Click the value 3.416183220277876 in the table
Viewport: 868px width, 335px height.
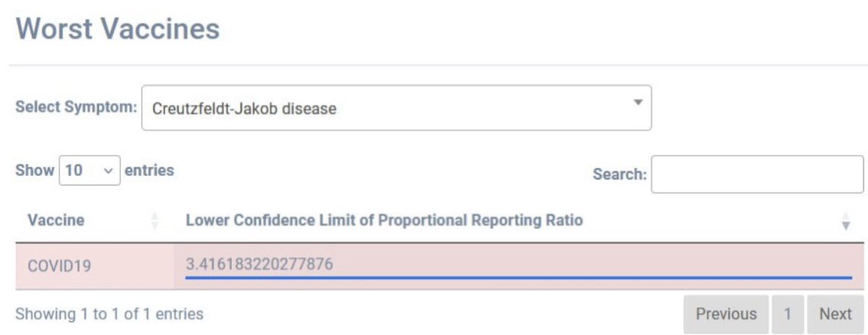pos(259,263)
